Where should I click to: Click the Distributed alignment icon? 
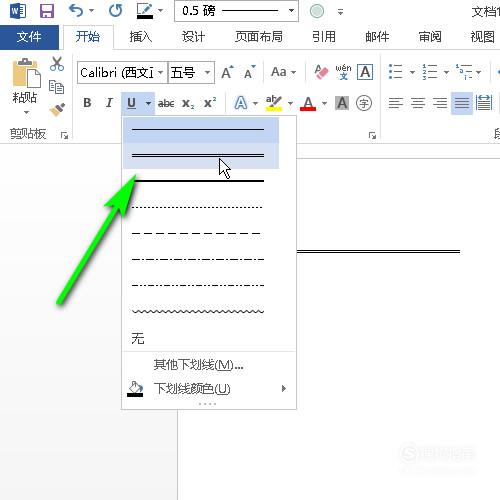click(484, 103)
